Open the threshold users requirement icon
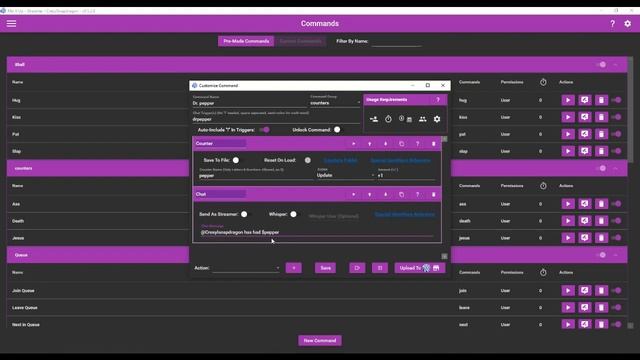Screen dimensions: 640x360 (422, 119)
